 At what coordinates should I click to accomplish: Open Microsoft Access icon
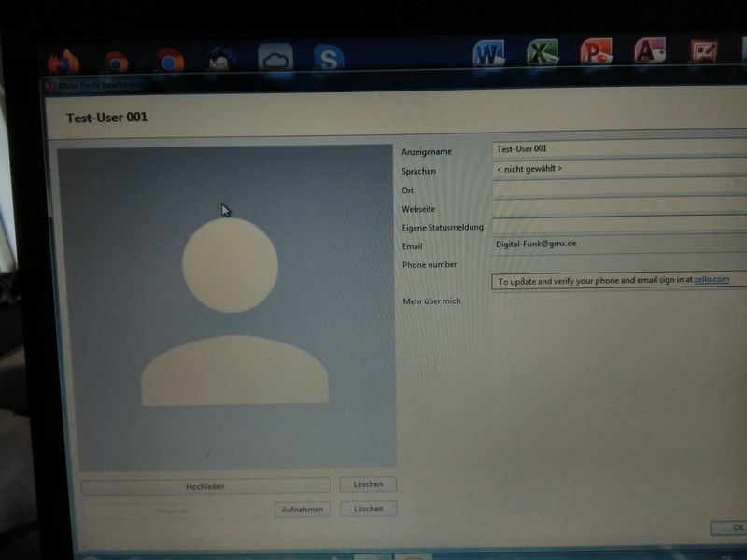point(650,50)
